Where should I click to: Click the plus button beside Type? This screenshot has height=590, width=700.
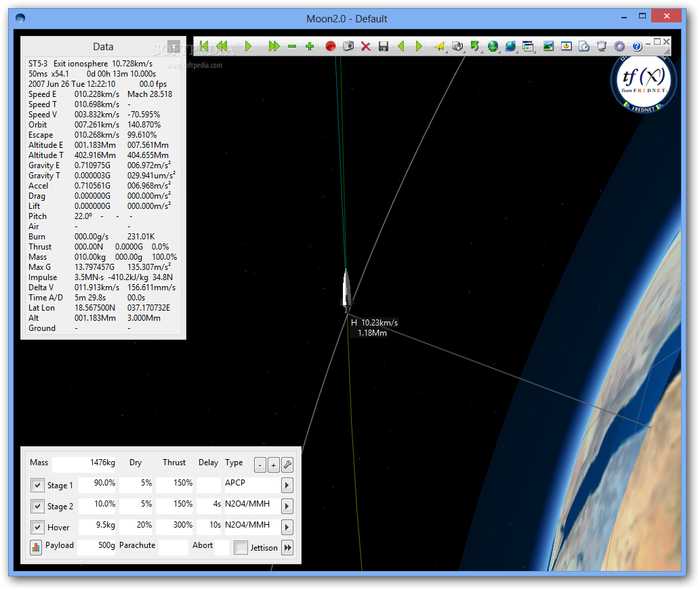click(x=273, y=465)
